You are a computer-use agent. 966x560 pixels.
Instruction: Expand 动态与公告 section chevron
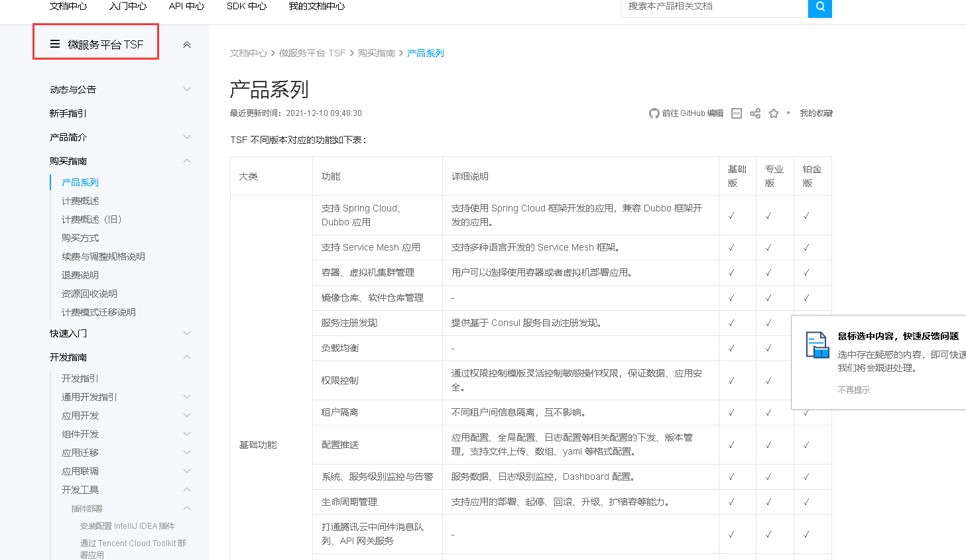click(x=187, y=89)
